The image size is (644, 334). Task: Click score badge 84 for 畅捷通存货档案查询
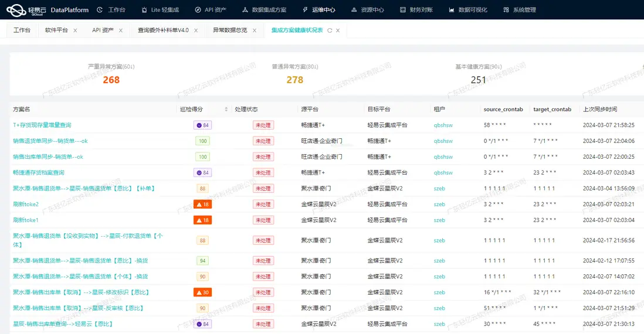click(202, 172)
